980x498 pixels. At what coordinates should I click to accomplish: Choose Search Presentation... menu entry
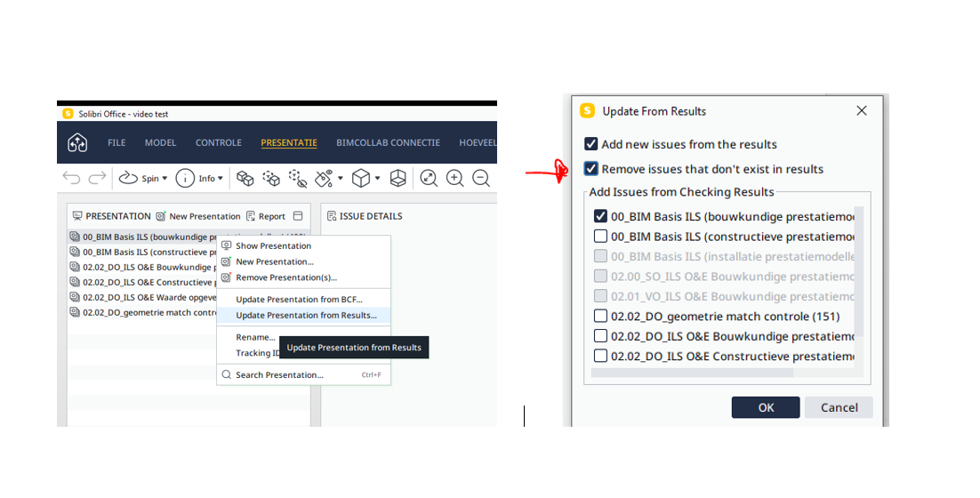[304, 375]
